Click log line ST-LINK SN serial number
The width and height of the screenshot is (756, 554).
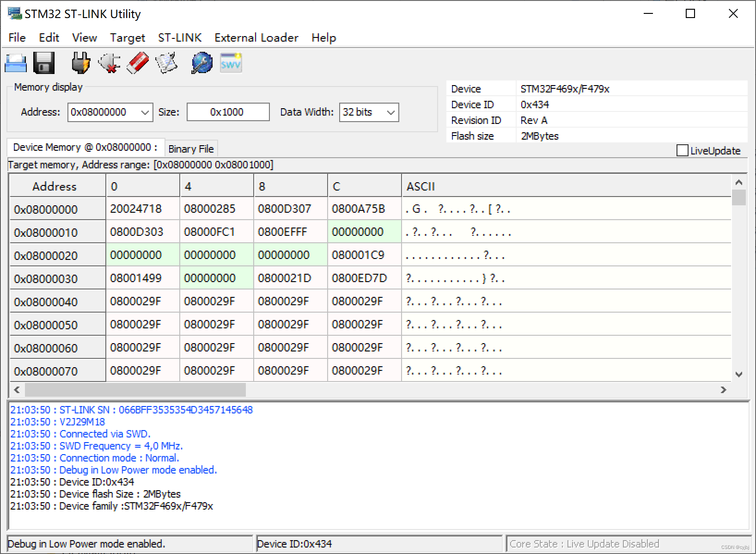(131, 410)
